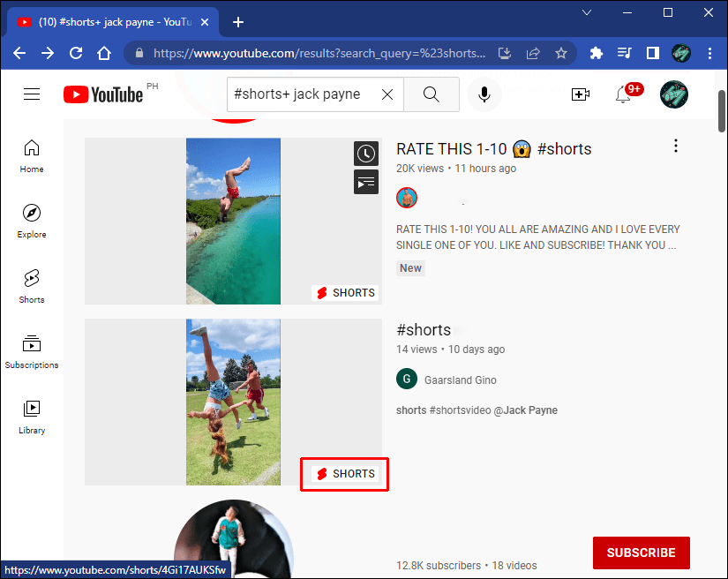Add first video to queue
The width and height of the screenshot is (728, 579).
point(366,182)
